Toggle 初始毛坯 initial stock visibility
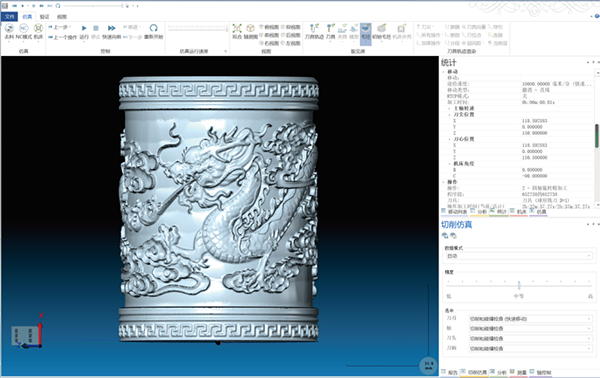 click(382, 31)
